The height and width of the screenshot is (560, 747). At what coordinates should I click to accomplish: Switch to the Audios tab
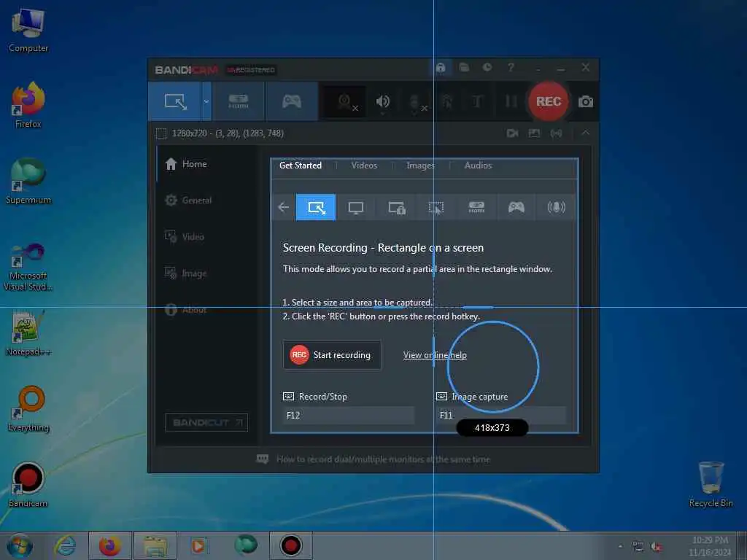[x=478, y=166]
